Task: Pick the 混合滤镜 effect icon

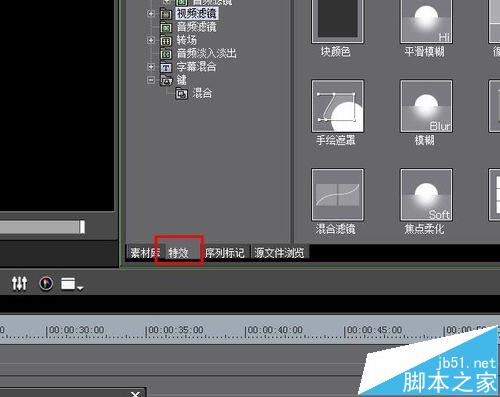Action: click(337, 195)
